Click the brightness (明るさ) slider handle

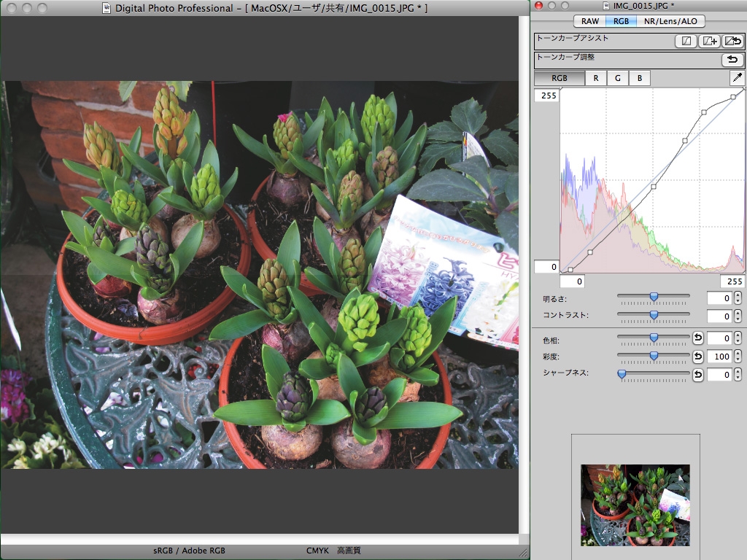coord(654,297)
